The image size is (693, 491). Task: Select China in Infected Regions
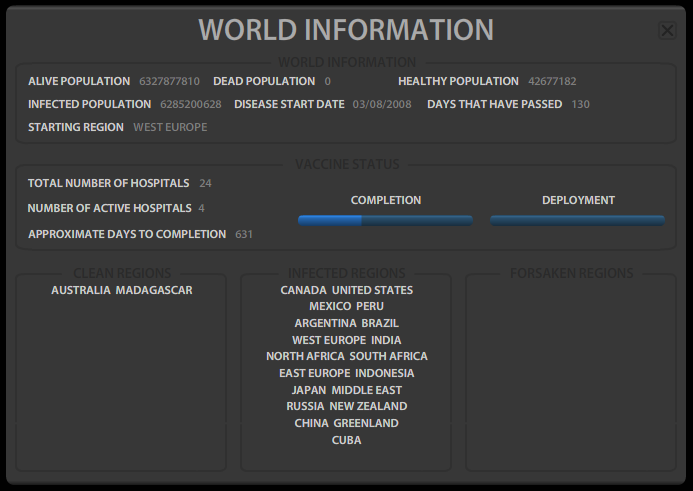point(312,423)
